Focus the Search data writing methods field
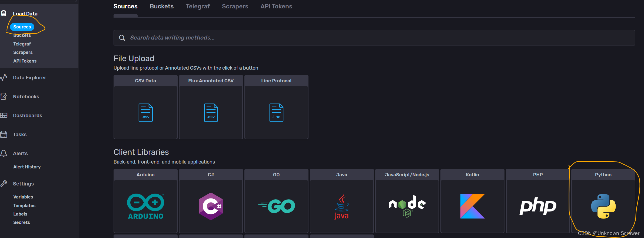 click(374, 38)
